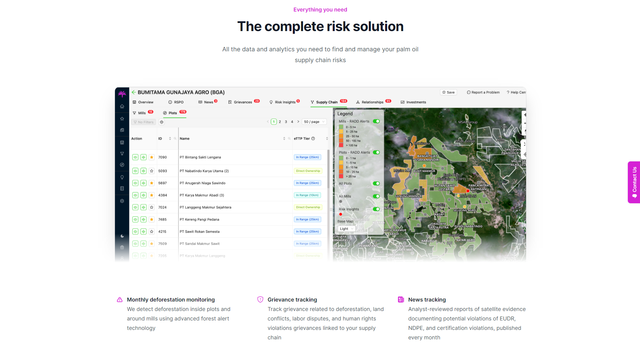
Task: Open the list icon below the lightbulb in sidebar
Action: pos(122,188)
